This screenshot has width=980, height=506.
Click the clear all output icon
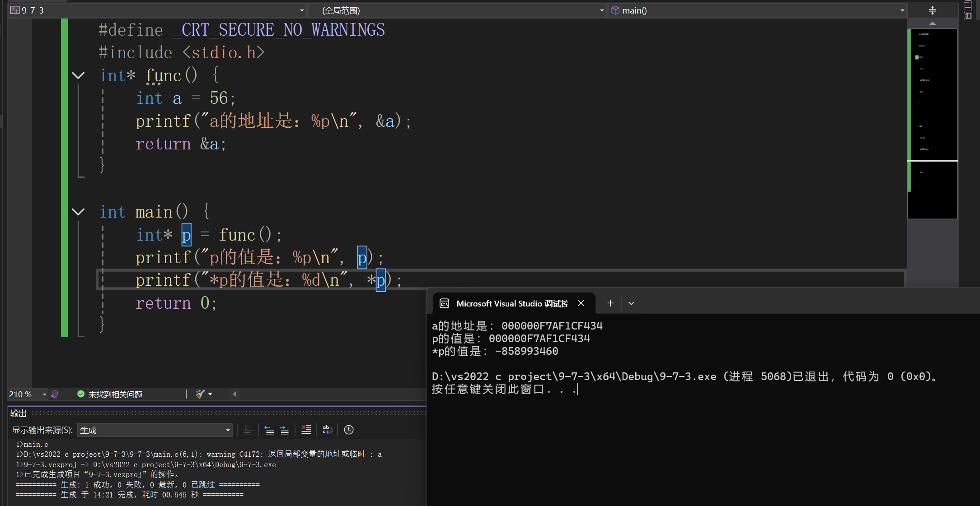click(x=306, y=430)
